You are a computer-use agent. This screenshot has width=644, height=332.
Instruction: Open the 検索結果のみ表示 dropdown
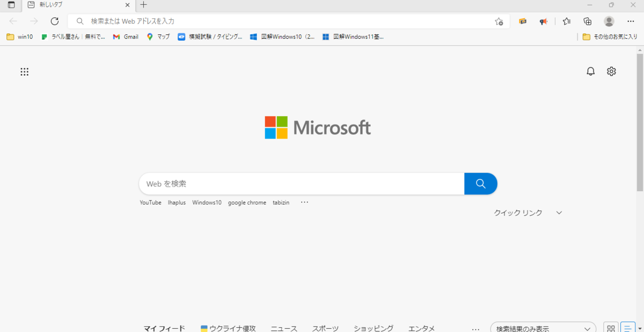(x=543, y=328)
